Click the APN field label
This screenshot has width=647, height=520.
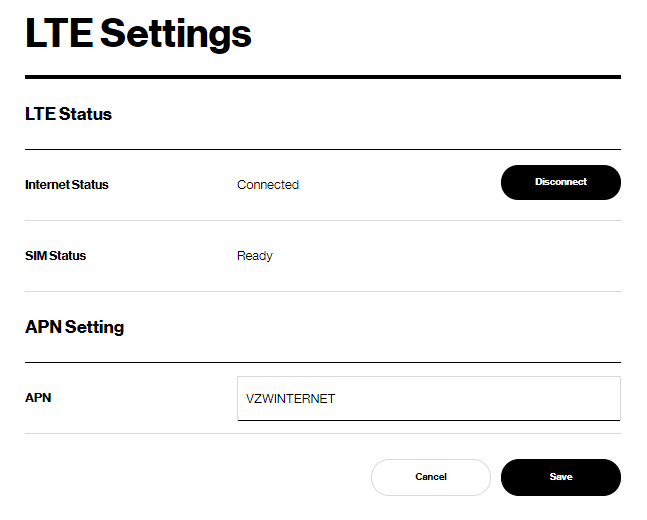(x=38, y=397)
